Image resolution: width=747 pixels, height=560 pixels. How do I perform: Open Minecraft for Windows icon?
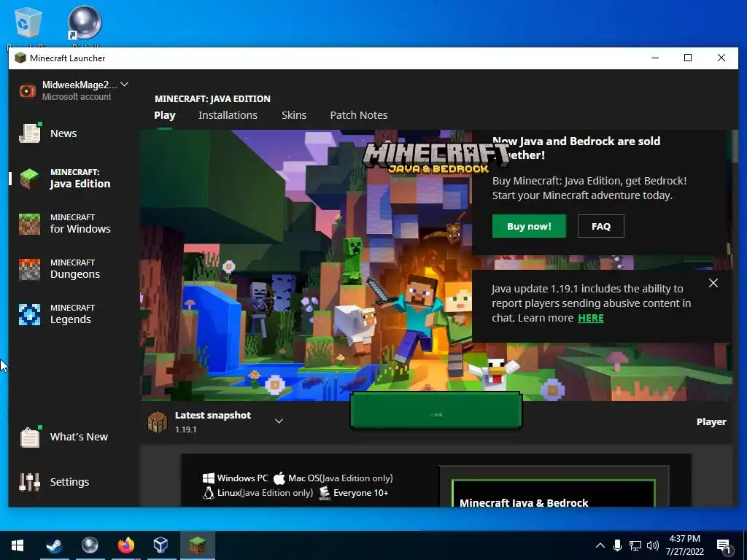pos(29,224)
